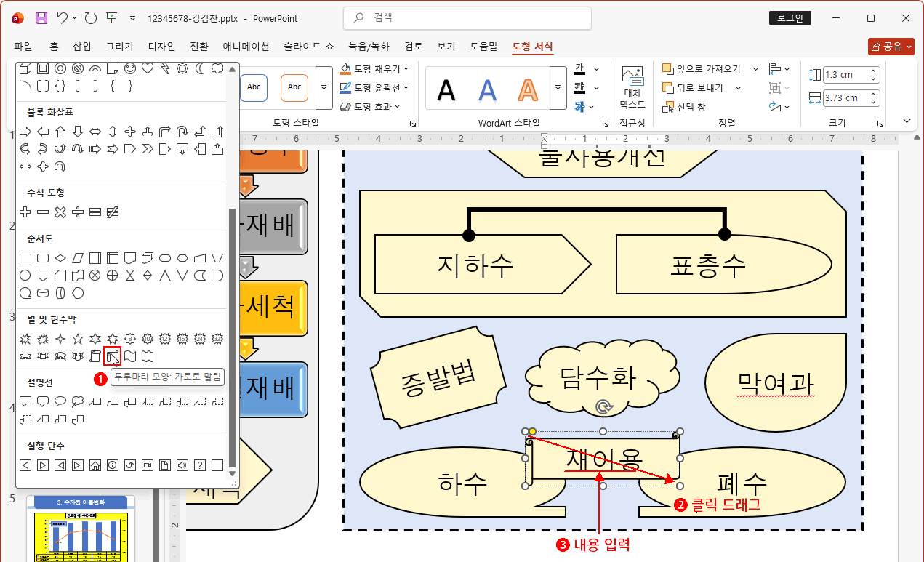Click the 공유 button
Image resolution: width=924 pixels, height=562 pixels.
890,45
